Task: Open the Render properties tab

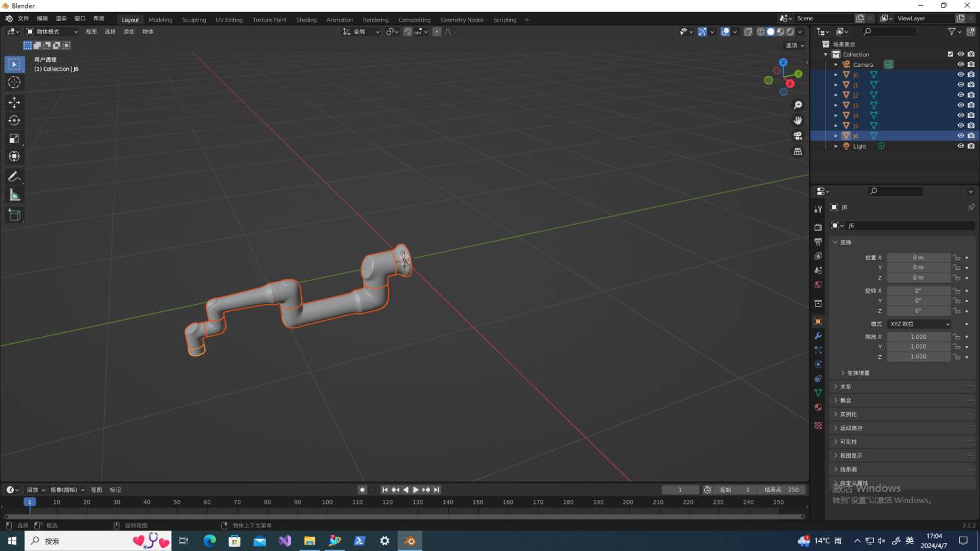Action: [818, 227]
